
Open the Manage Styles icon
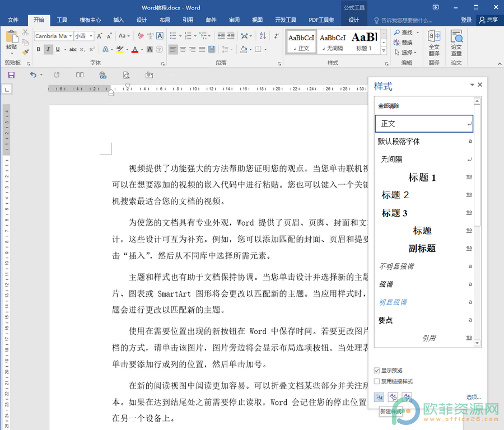point(407,397)
